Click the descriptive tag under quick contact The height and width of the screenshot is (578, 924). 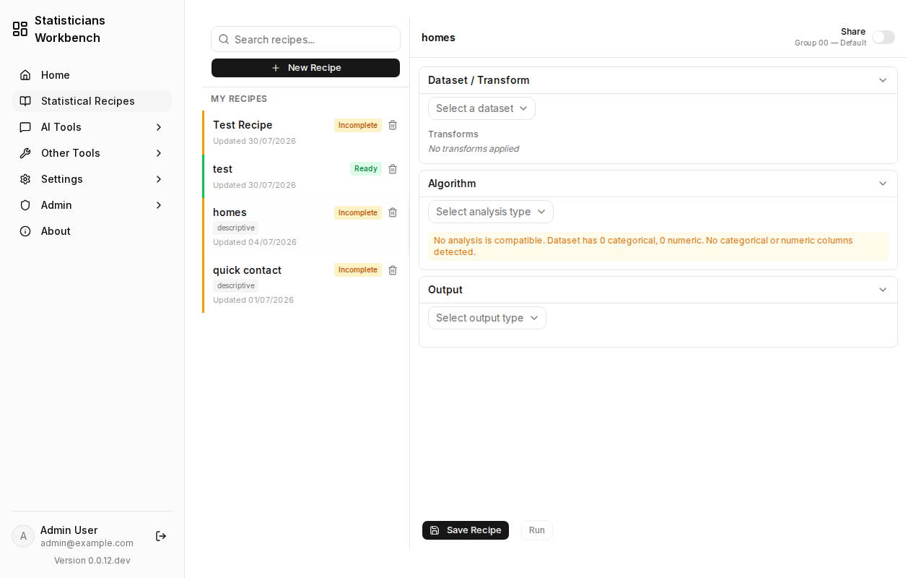coord(236,285)
